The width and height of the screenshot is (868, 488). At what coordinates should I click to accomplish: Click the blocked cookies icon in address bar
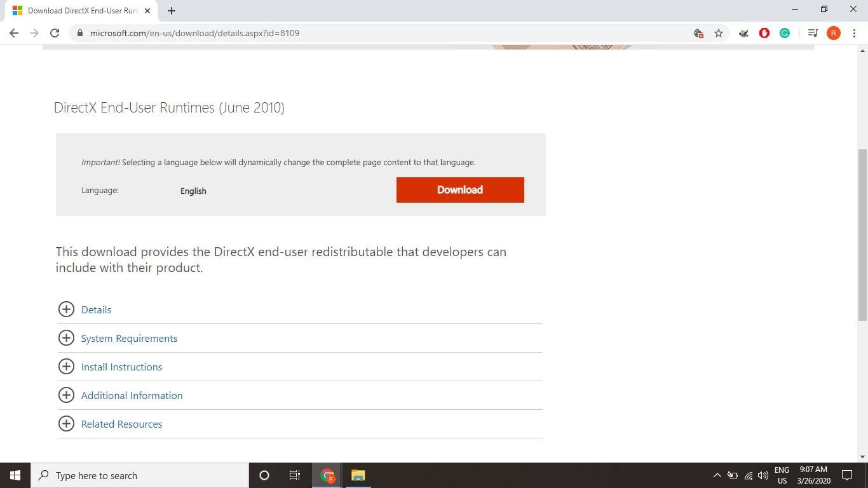coord(698,33)
